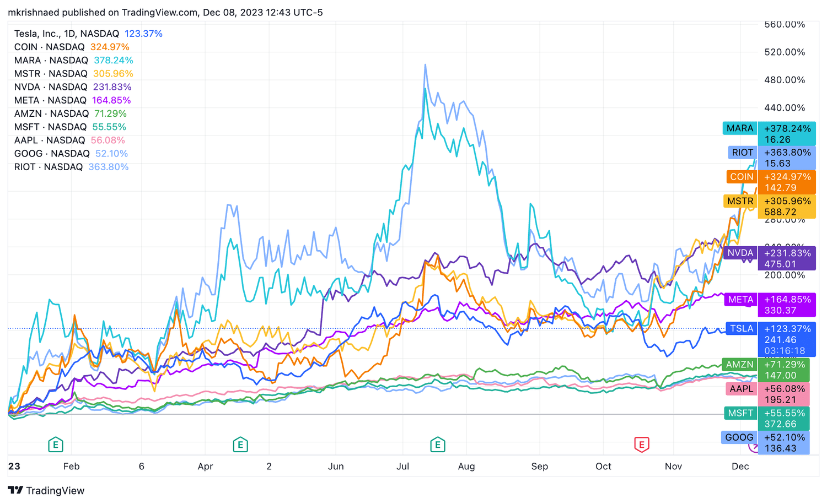Click the 200.00% price axis label

pos(785,275)
